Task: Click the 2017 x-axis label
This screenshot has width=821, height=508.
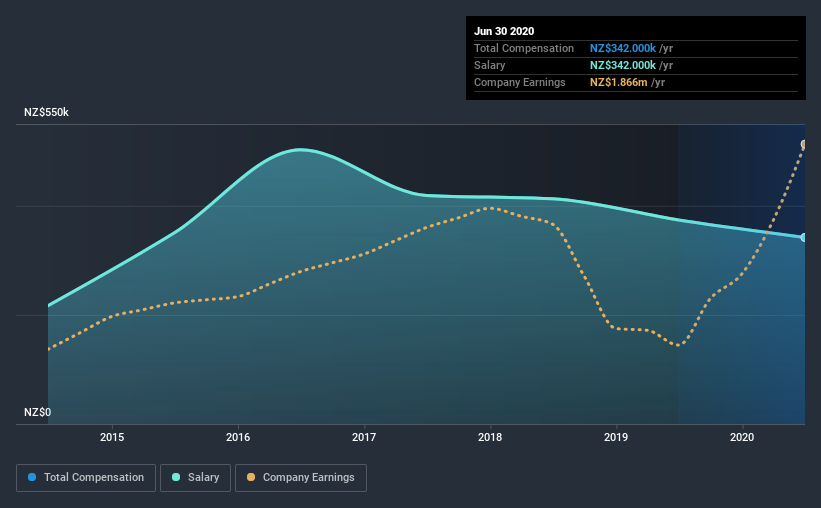Action: pyautogui.click(x=364, y=437)
